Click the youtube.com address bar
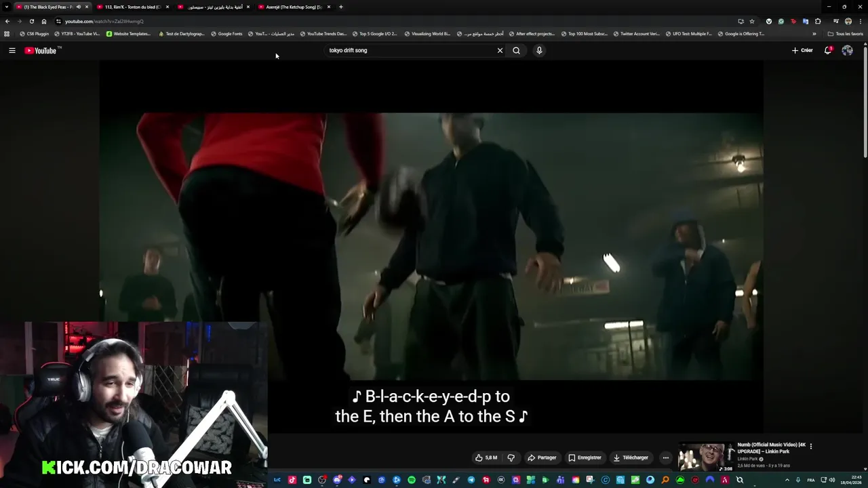The image size is (868, 488). coord(393,21)
